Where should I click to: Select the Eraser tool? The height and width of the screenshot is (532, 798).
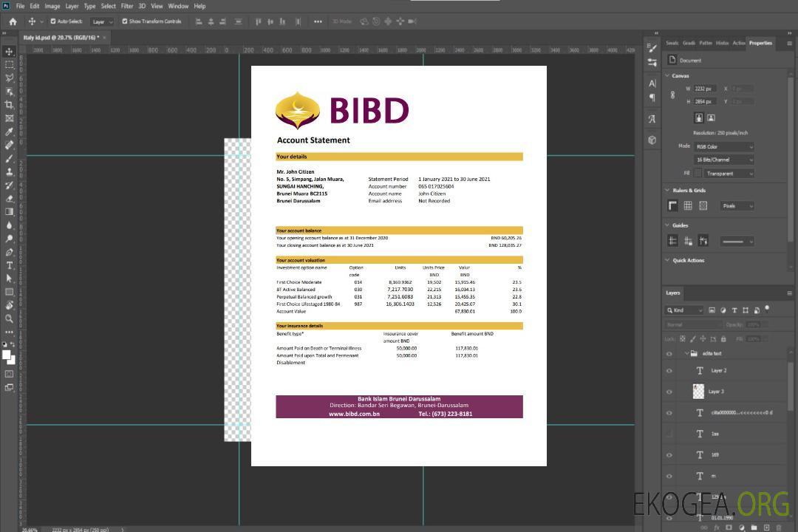[9, 199]
